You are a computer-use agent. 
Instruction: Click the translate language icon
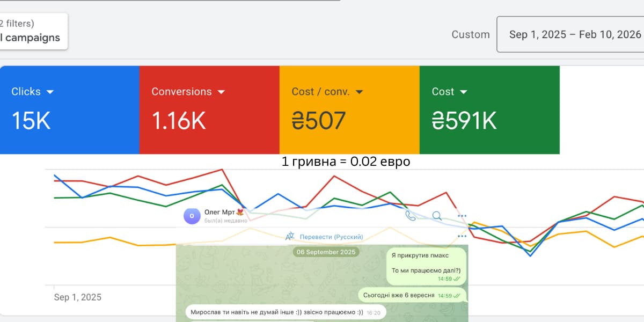coord(290,237)
